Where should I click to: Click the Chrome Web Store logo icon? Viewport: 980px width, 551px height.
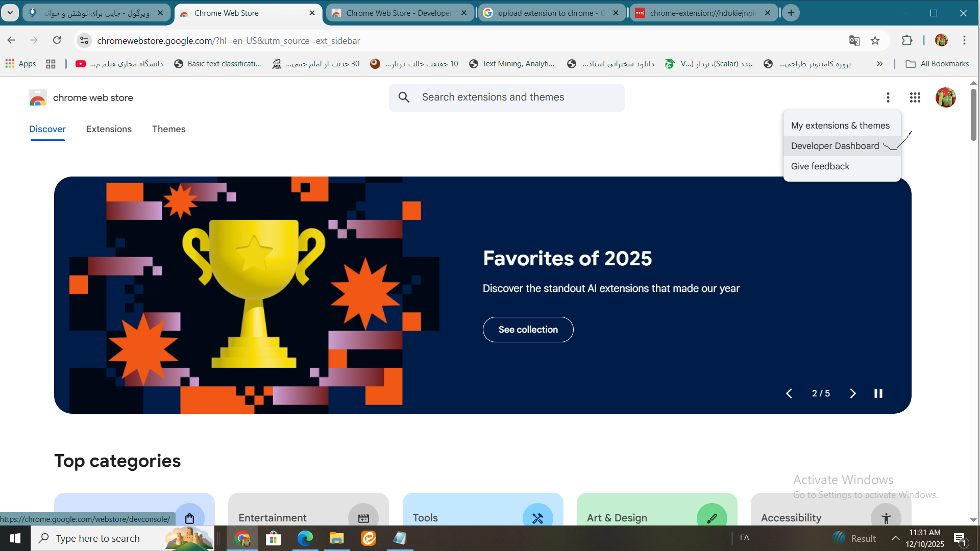[37, 97]
